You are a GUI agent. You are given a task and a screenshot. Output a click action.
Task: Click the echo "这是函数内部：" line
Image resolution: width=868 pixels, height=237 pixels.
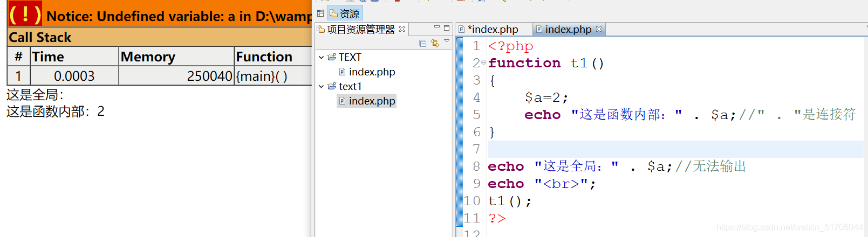pyautogui.click(x=690, y=115)
